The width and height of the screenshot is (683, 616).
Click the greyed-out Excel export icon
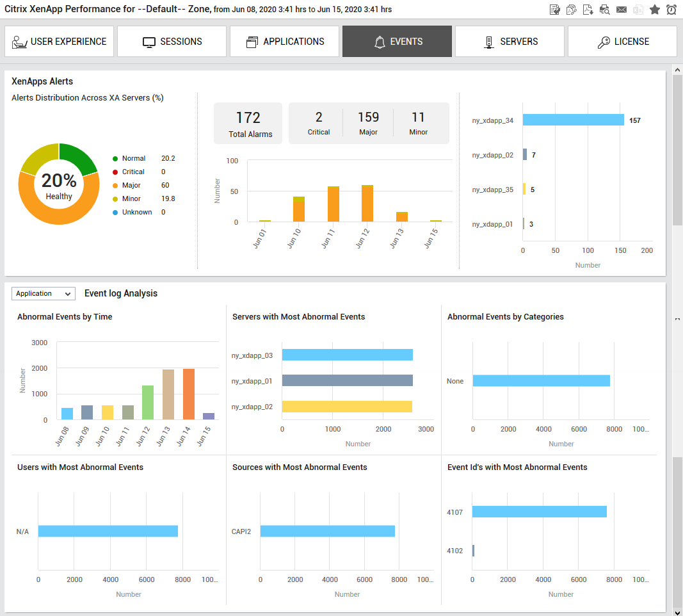coord(638,10)
